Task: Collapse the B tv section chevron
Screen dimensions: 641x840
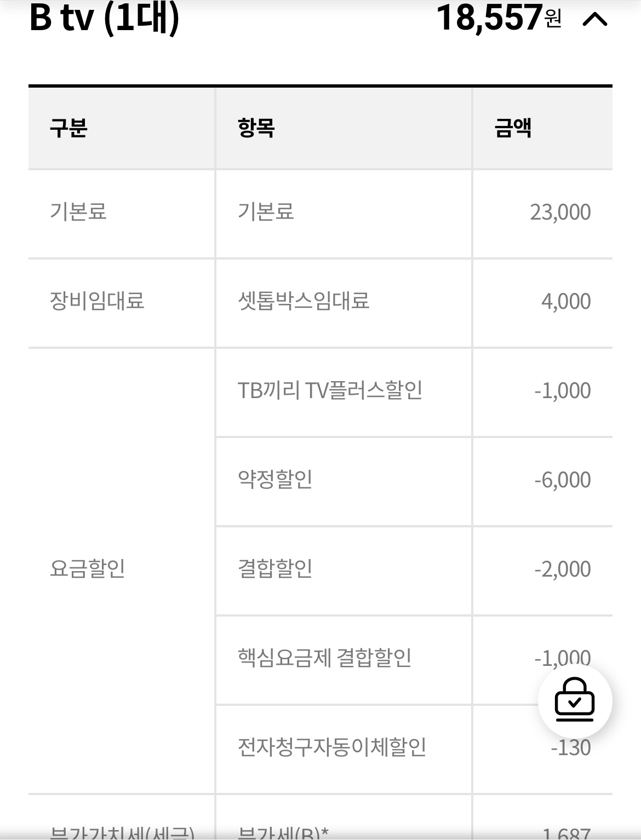Action: pos(594,20)
